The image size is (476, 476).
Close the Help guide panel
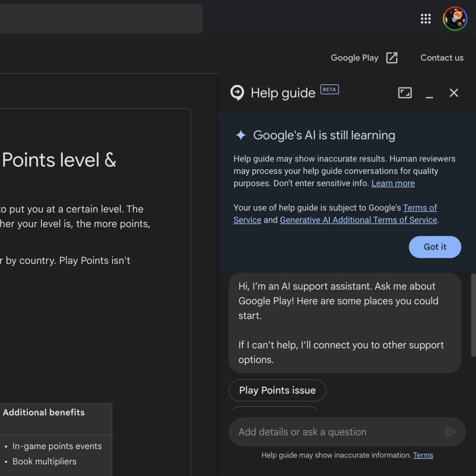click(454, 93)
